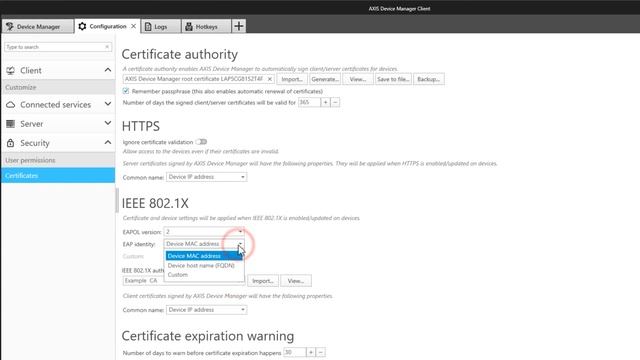
Task: Open User permissions page
Action: [58, 160]
